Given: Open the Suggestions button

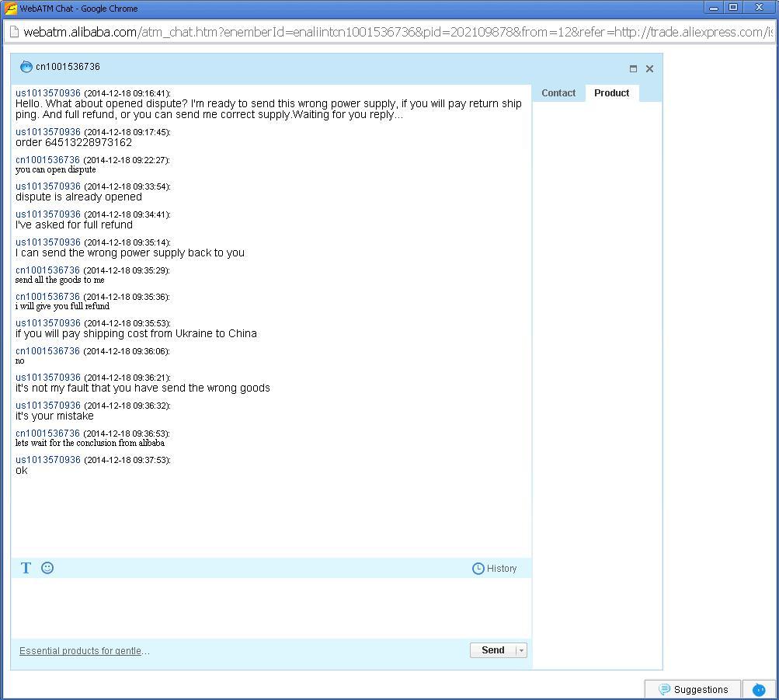Looking at the screenshot, I should [x=693, y=690].
